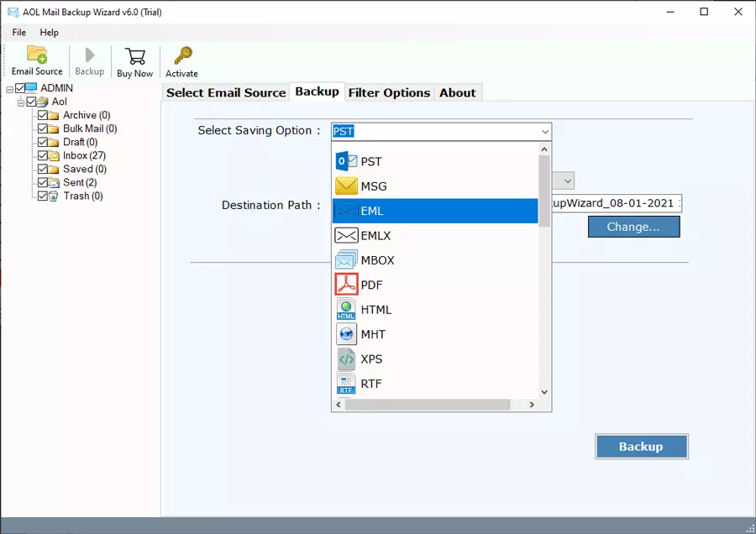This screenshot has height=534, width=756.
Task: Click the PST Outlook icon in list
Action: (346, 161)
